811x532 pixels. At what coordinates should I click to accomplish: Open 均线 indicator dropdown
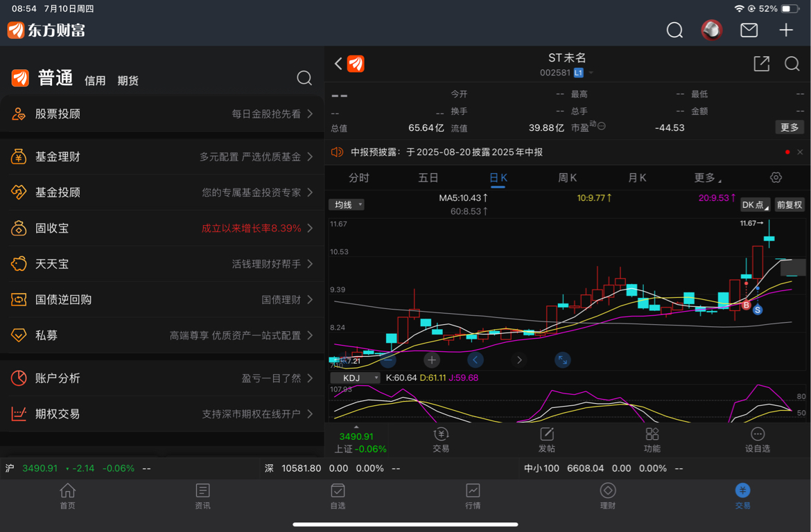click(x=346, y=205)
